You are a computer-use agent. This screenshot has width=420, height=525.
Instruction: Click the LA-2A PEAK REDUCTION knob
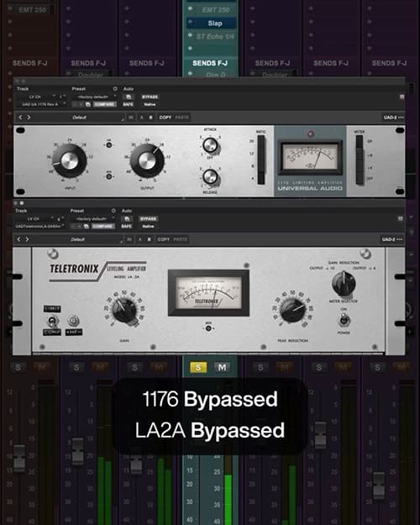click(x=292, y=310)
